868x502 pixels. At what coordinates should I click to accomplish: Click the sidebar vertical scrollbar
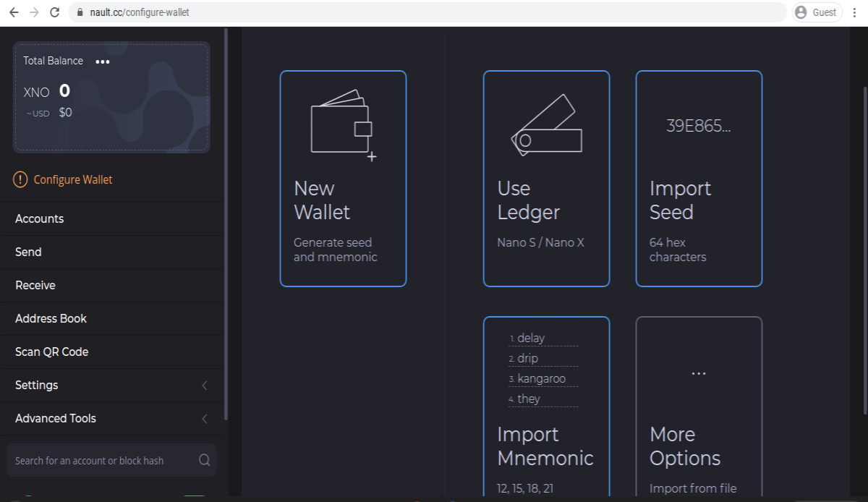(x=226, y=224)
